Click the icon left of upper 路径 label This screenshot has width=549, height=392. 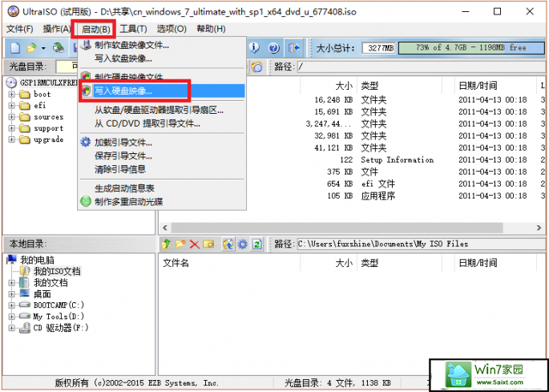256,67
